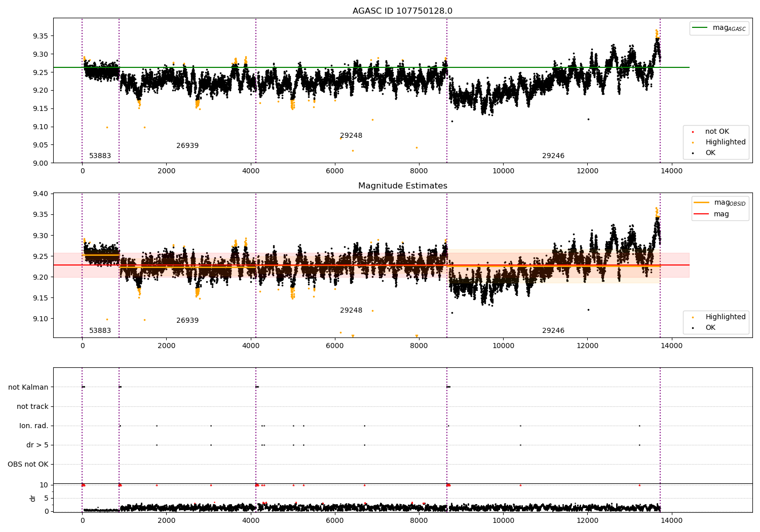Select the mag AGASC legend label in top panel
The image size is (760, 532).
pos(729,28)
